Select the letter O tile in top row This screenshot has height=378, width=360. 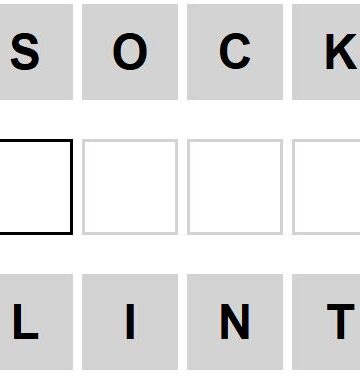tap(130, 52)
